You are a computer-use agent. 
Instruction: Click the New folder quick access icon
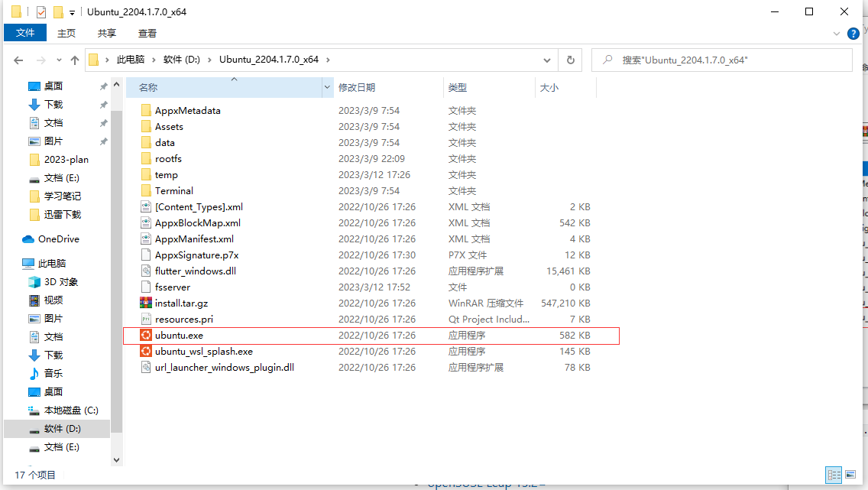click(x=58, y=11)
